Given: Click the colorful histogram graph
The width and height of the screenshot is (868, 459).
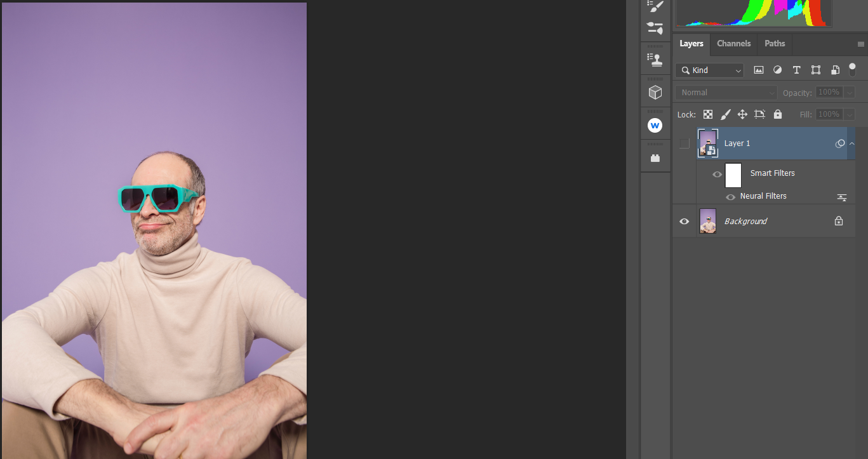Looking at the screenshot, I should (754, 13).
